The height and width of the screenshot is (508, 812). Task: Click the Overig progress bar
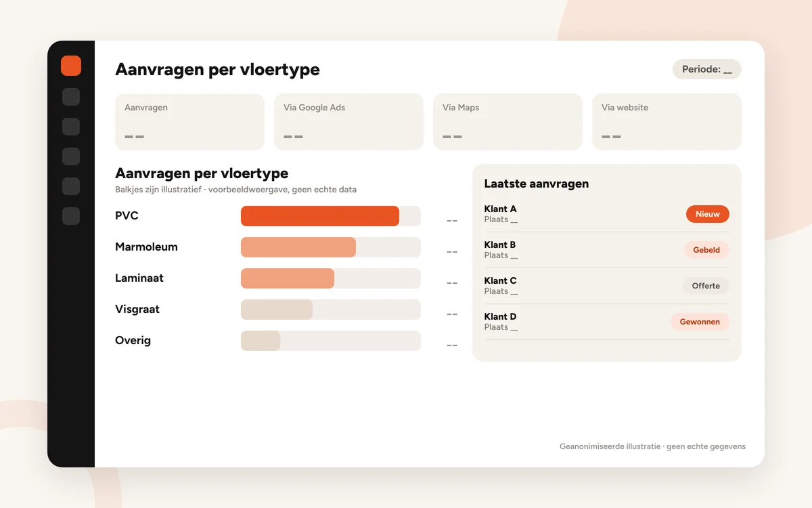point(331,341)
